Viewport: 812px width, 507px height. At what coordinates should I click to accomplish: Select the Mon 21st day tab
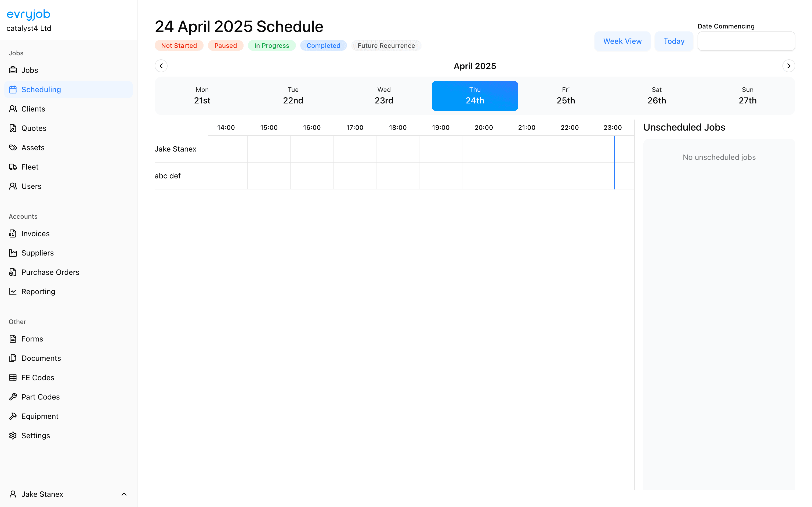click(x=202, y=96)
